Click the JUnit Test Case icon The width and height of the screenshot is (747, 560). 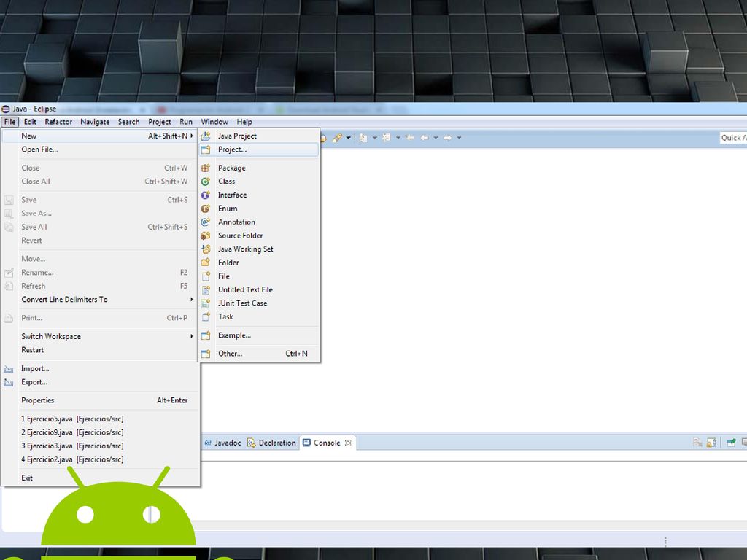[x=206, y=303]
